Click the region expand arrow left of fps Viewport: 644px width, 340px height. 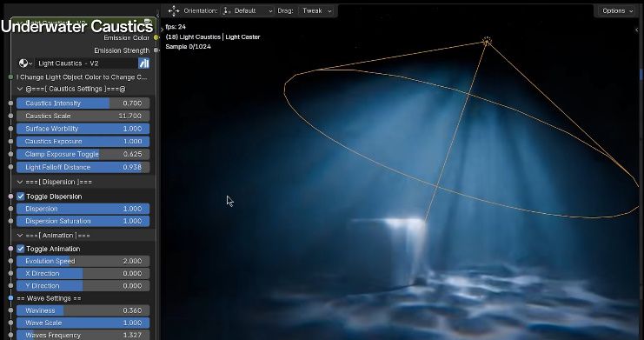point(162,29)
